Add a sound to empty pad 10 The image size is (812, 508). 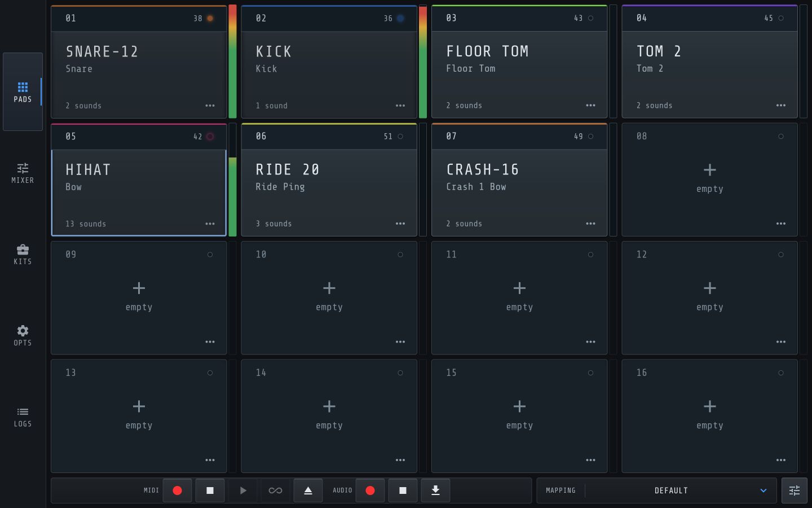[329, 288]
